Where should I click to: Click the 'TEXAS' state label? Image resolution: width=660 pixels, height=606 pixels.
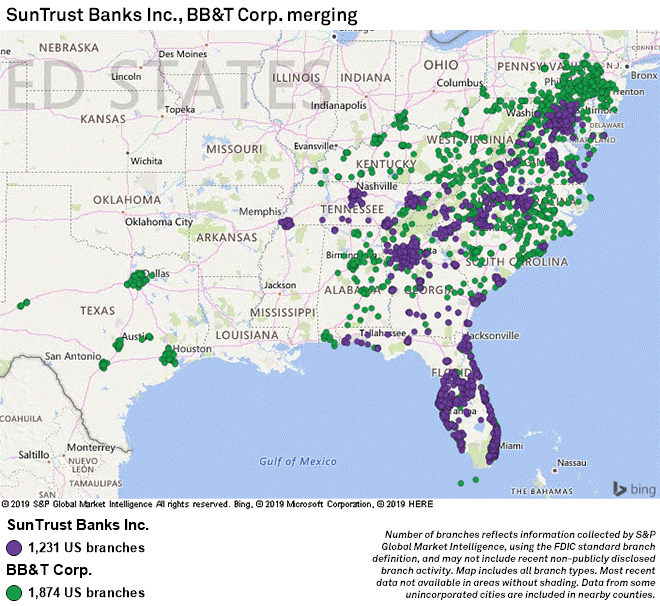[x=98, y=311]
